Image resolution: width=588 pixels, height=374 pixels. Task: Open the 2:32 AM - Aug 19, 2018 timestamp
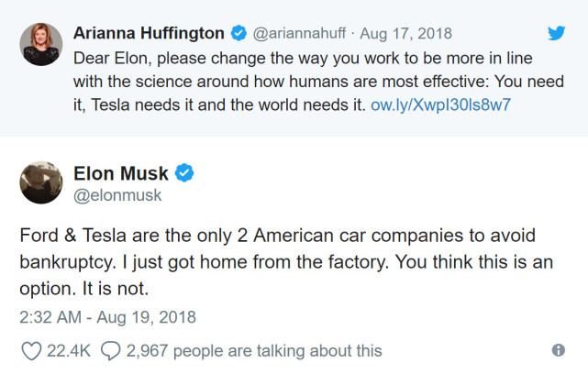pos(108,318)
